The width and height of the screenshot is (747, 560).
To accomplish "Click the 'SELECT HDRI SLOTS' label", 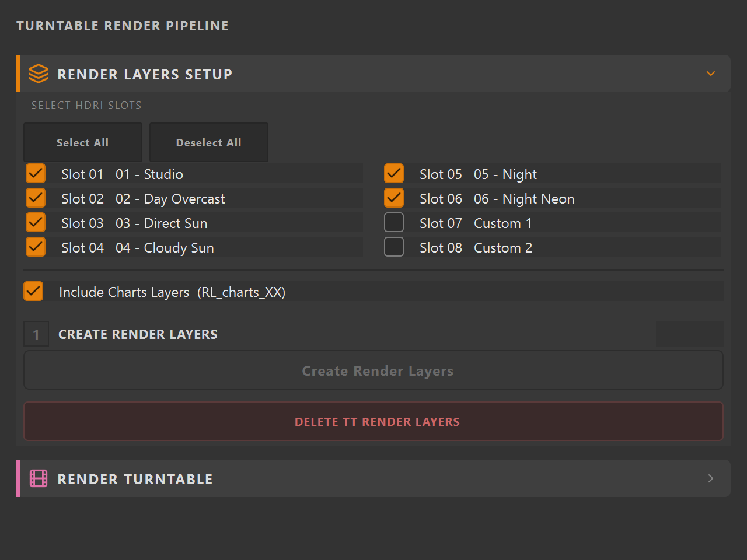I will click(x=86, y=106).
